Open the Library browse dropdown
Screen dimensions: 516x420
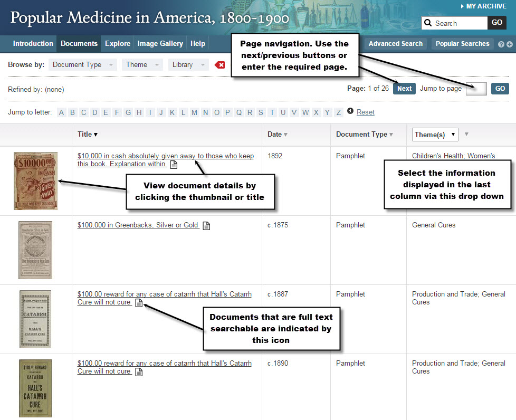188,65
